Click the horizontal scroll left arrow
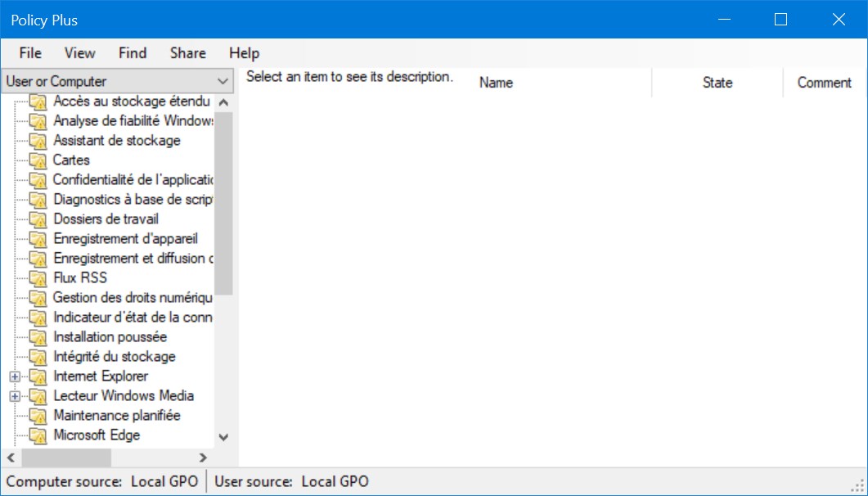Viewport: 868px width, 496px height. [x=11, y=458]
